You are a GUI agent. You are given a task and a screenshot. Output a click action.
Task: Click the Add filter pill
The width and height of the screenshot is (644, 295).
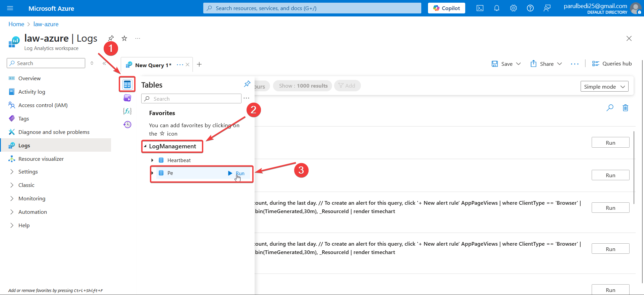(x=347, y=86)
